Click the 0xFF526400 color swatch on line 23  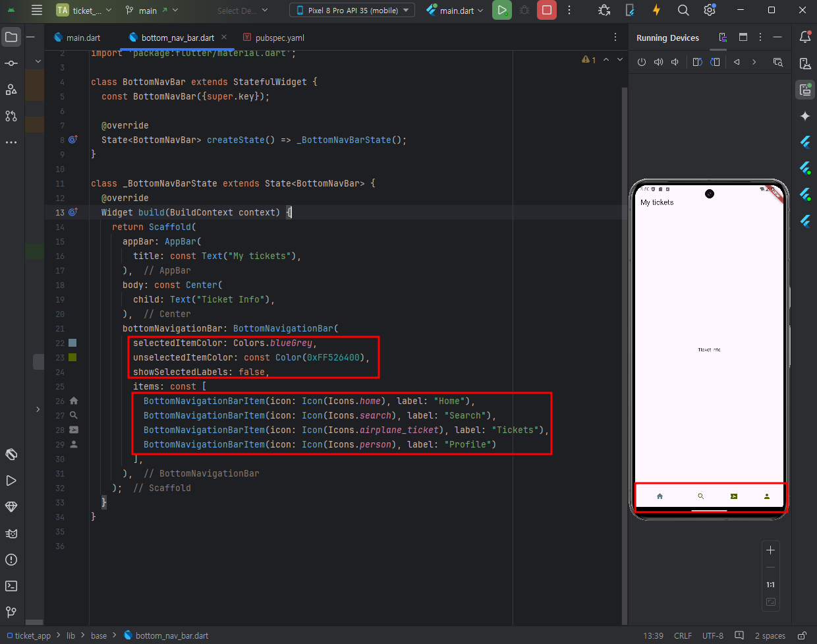(x=73, y=357)
